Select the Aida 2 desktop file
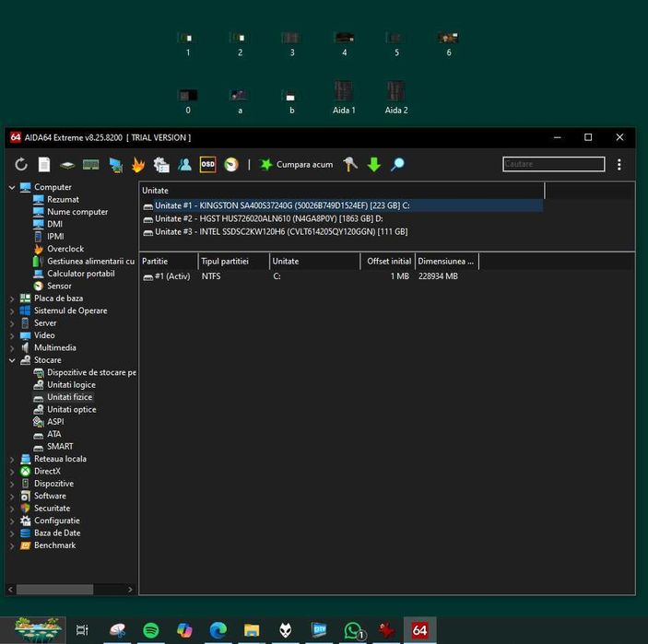The width and height of the screenshot is (648, 644). [x=396, y=98]
